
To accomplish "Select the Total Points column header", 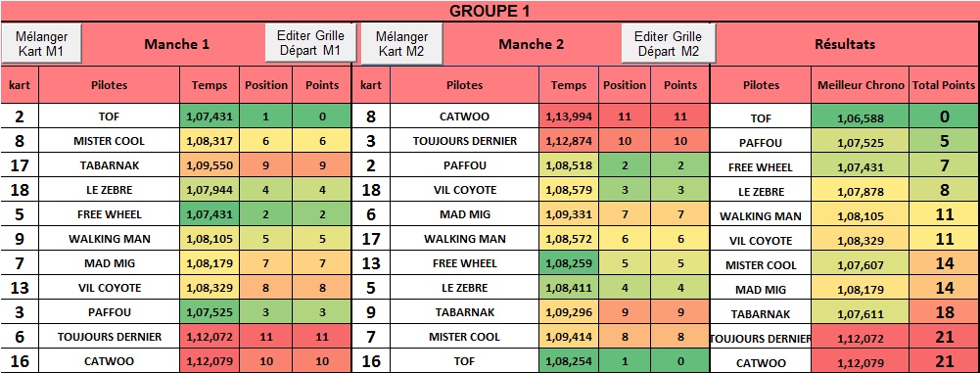I will point(945,85).
